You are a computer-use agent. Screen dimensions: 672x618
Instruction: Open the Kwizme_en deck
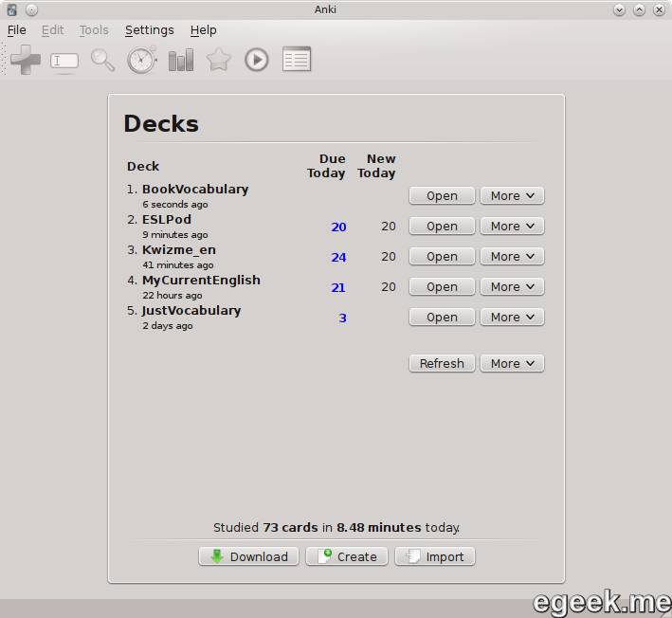(442, 256)
